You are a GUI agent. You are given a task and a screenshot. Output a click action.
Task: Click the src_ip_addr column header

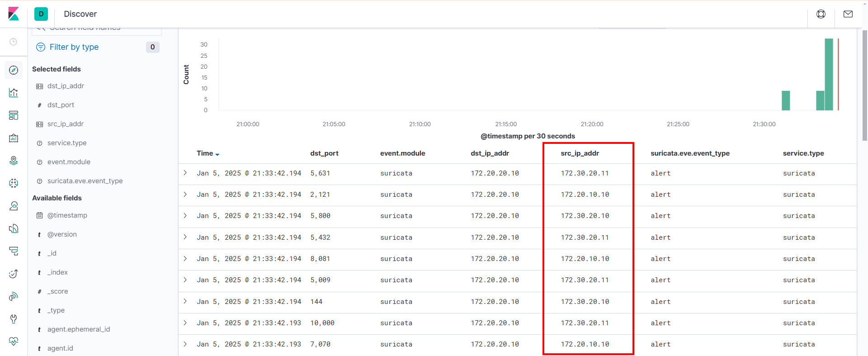580,153
